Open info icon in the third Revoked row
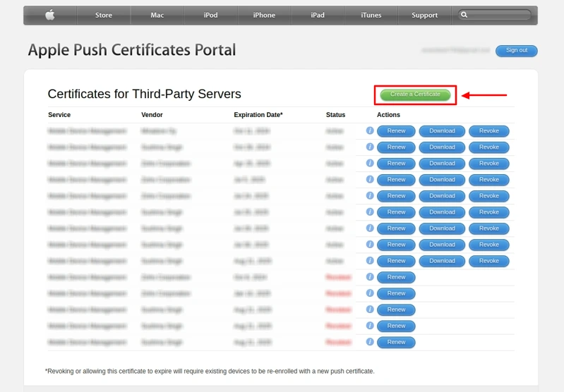The width and height of the screenshot is (564, 392). click(x=370, y=310)
